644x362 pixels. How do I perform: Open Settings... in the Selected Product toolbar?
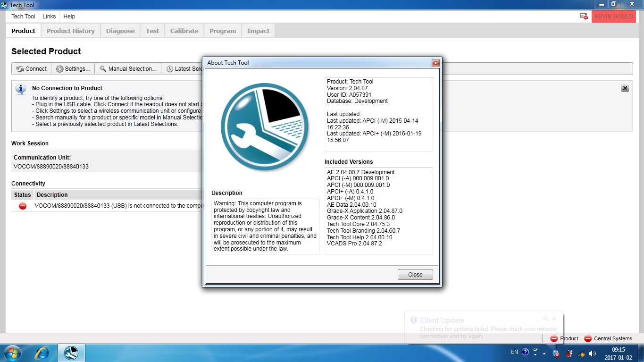pos(73,69)
